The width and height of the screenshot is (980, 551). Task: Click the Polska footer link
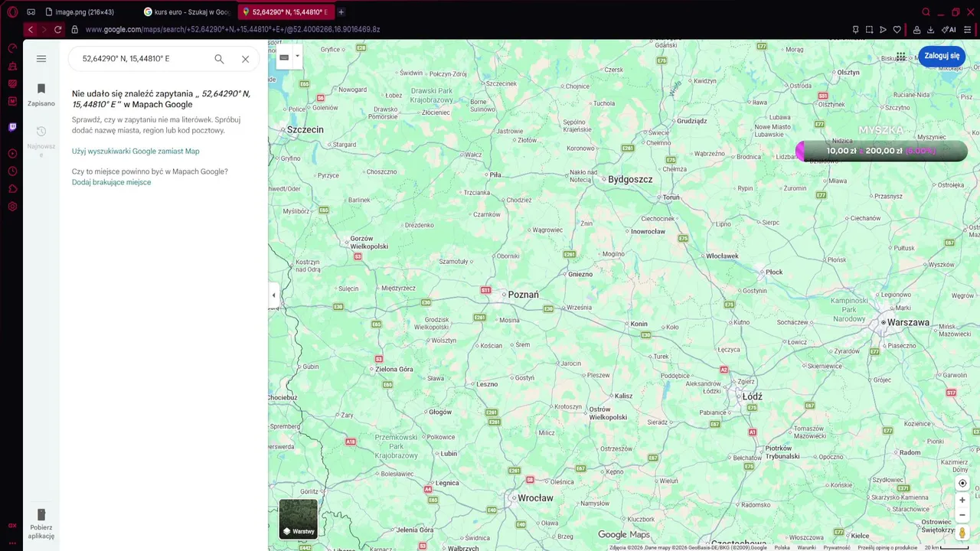point(782,547)
